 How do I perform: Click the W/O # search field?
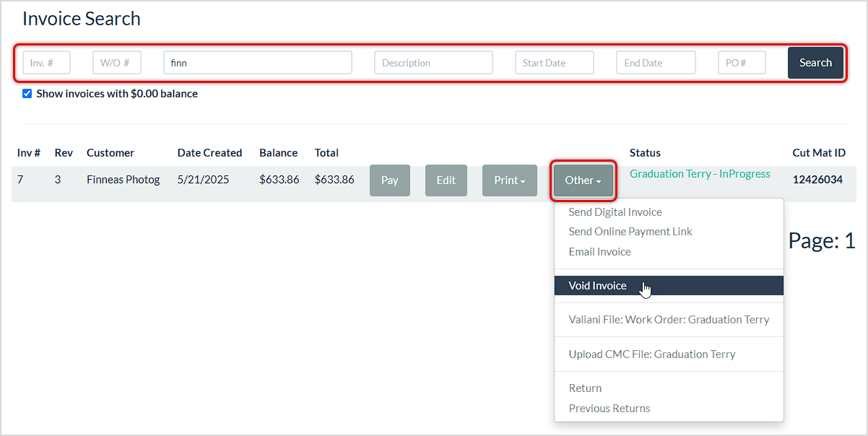click(116, 63)
